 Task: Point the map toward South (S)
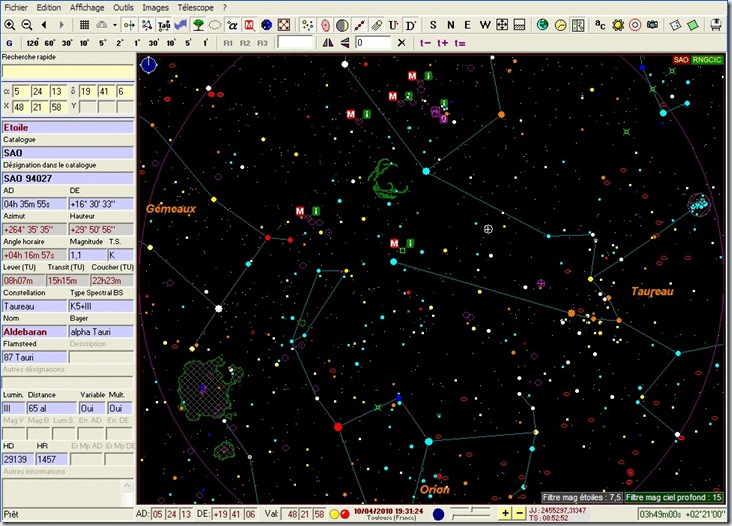(x=433, y=25)
